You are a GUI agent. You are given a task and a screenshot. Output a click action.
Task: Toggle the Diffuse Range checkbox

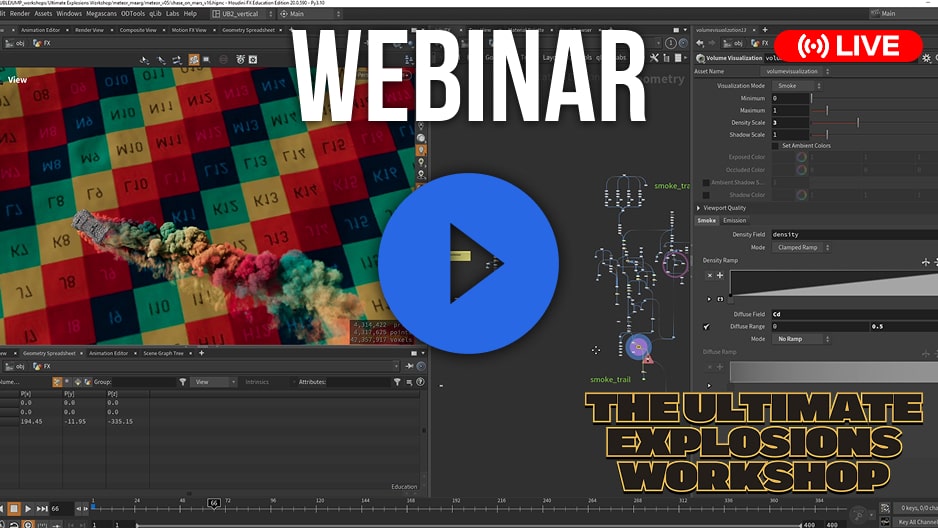click(x=706, y=326)
